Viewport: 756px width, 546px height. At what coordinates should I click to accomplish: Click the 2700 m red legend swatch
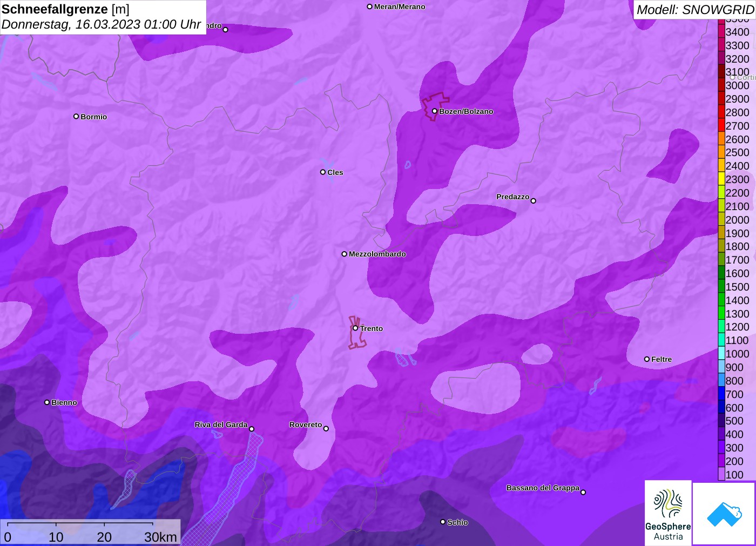721,126
